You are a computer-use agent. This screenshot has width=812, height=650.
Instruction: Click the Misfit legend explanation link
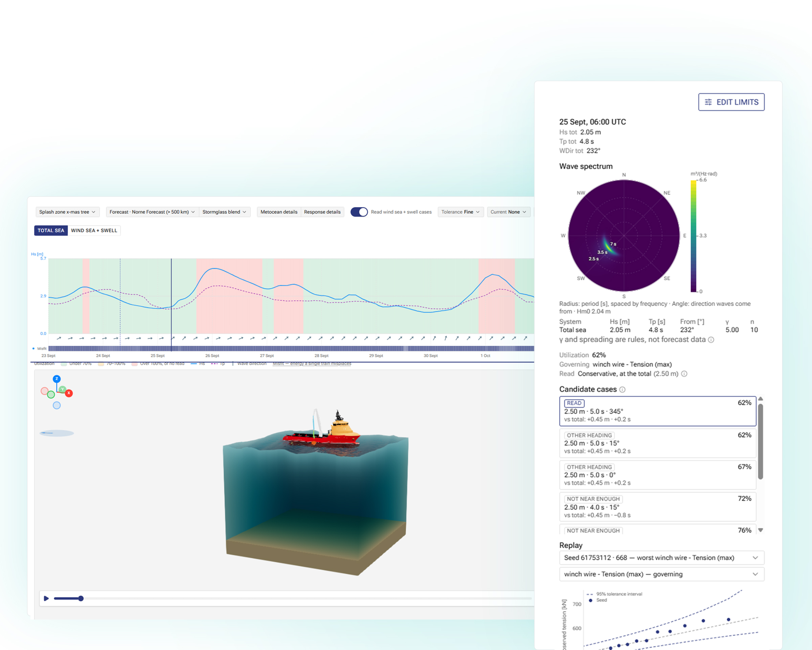pos(312,364)
